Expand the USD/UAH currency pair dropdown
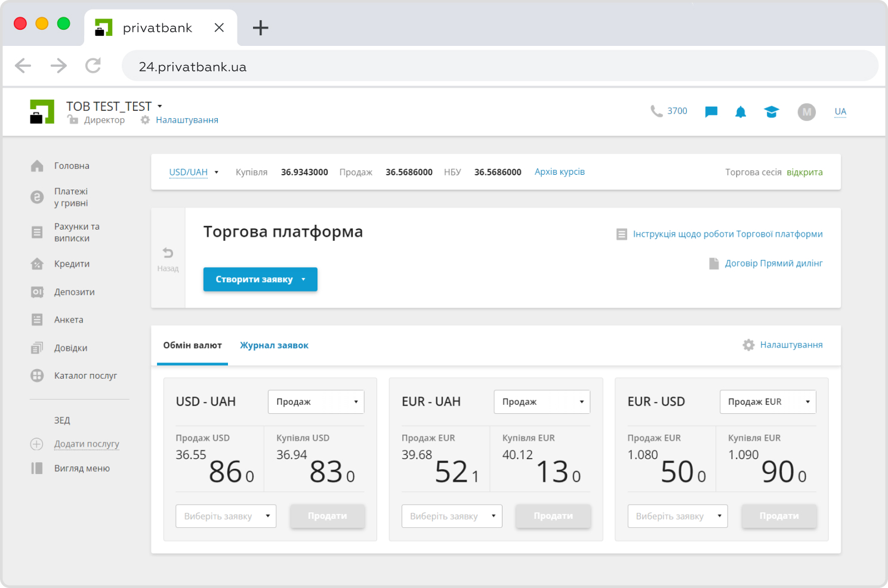The image size is (888, 588). 217,172
